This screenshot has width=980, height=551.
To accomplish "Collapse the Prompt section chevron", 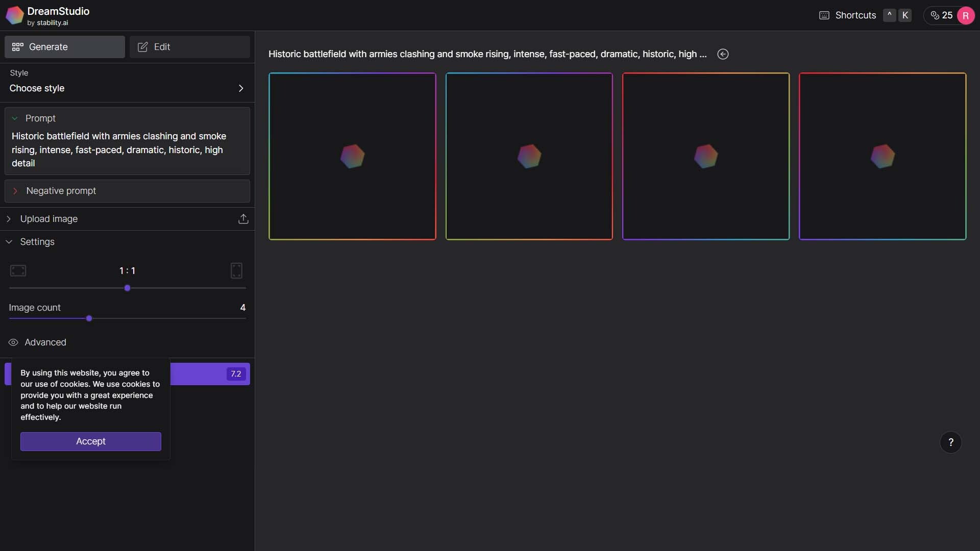I will [15, 118].
